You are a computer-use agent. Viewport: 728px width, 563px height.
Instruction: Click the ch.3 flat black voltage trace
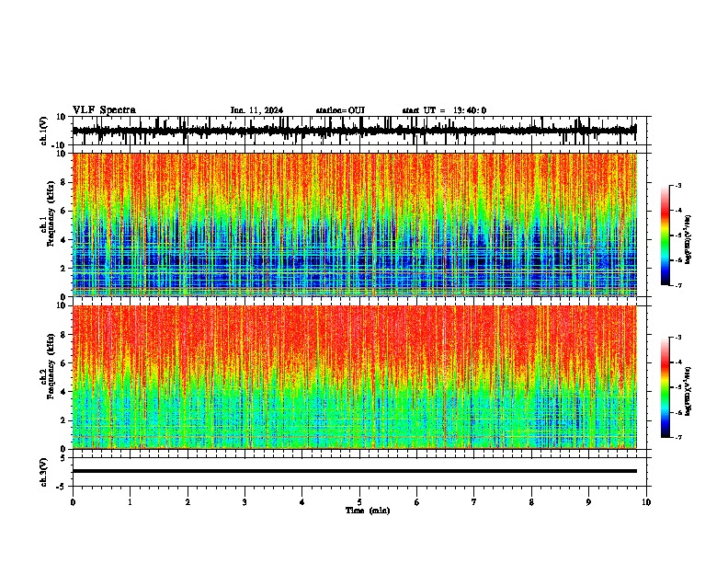point(355,471)
